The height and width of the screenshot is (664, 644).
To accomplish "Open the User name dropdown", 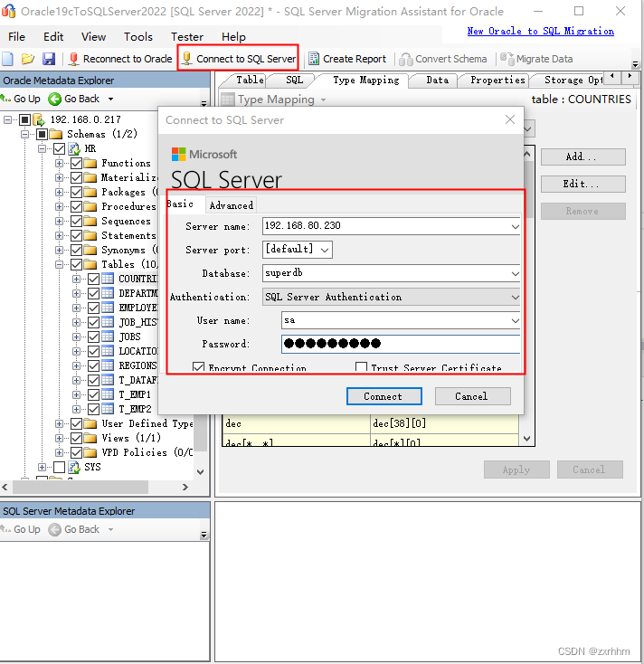I will click(515, 321).
